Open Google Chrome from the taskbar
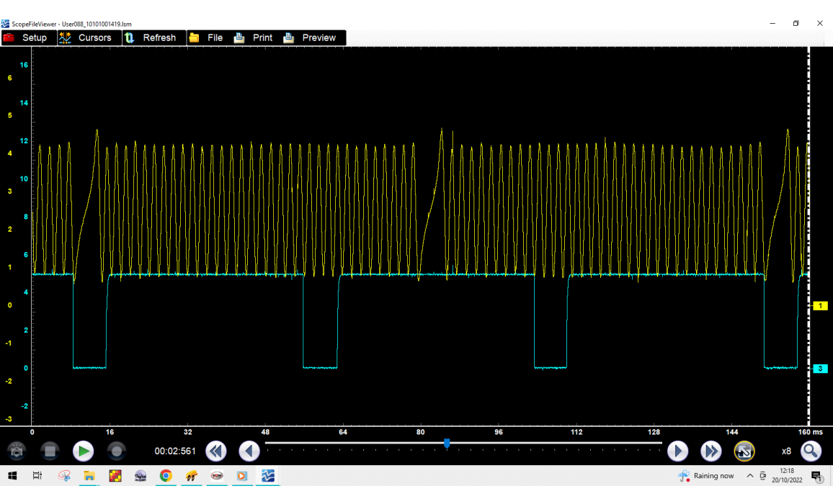The width and height of the screenshot is (833, 504). coord(166,476)
